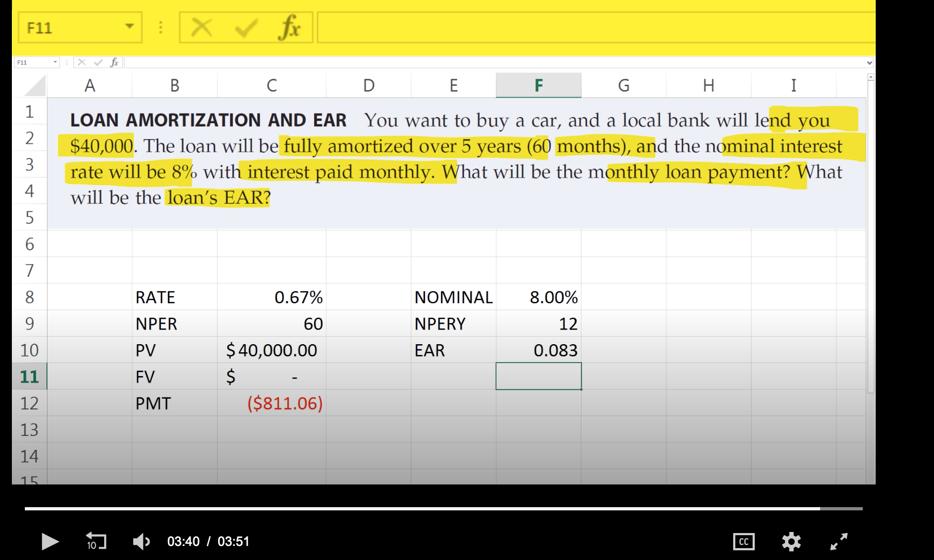
Task: Open the video settings gear
Action: [791, 542]
